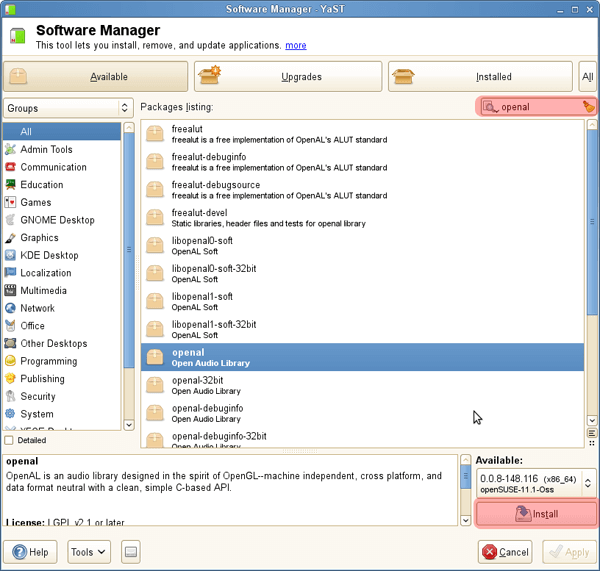Click the freealut package box icon
This screenshot has width=600, height=571.
point(155,134)
